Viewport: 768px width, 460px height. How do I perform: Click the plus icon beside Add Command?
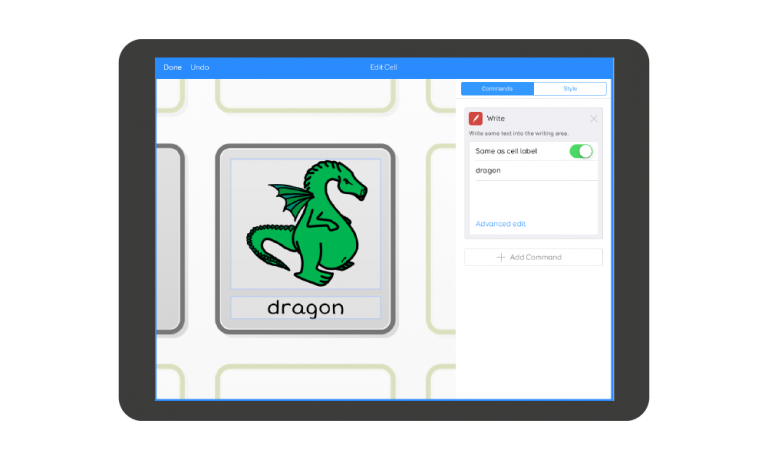(x=501, y=257)
